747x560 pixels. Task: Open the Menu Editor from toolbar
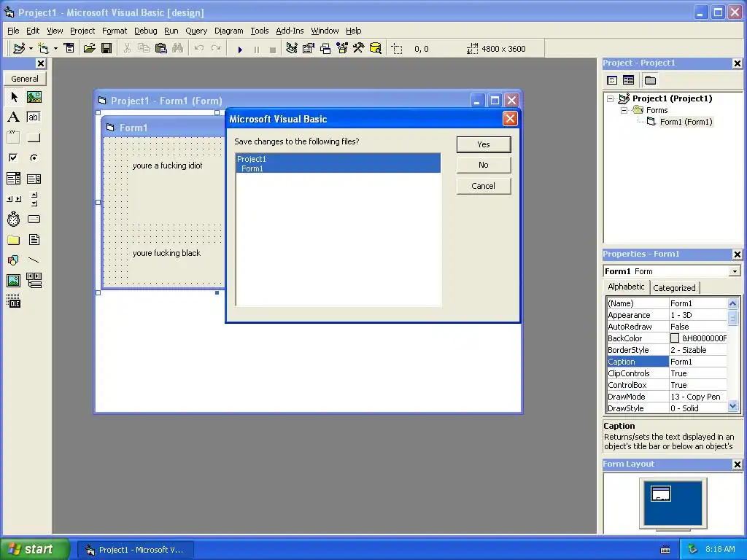(69, 49)
